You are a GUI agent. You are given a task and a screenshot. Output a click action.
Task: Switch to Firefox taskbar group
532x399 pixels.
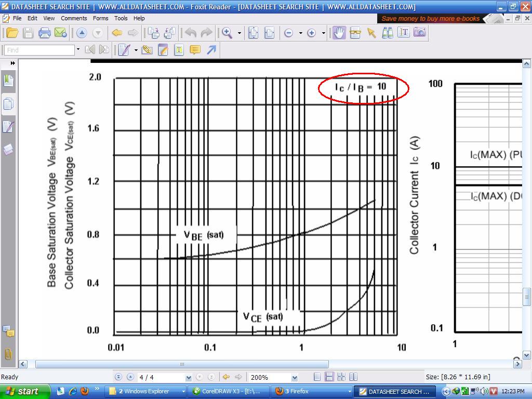point(312,391)
